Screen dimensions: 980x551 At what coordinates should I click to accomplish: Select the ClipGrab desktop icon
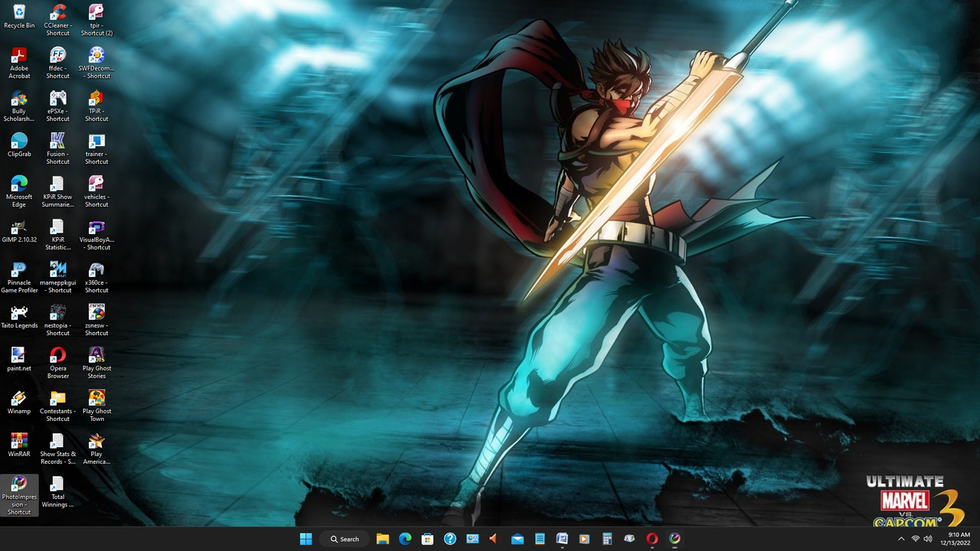(x=19, y=145)
